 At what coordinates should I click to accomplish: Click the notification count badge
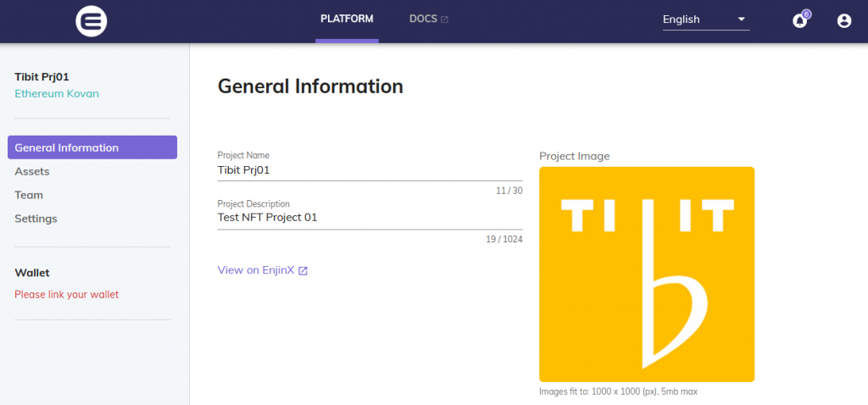click(806, 14)
